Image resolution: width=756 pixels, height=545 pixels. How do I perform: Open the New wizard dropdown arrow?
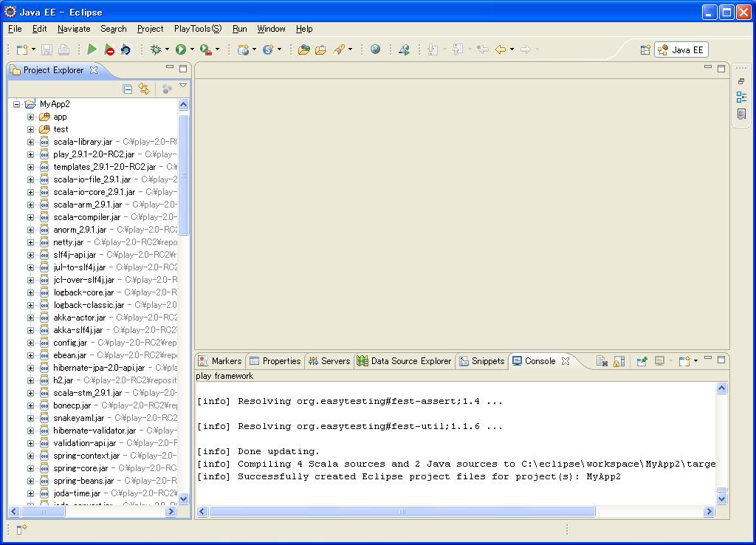pyautogui.click(x=33, y=49)
